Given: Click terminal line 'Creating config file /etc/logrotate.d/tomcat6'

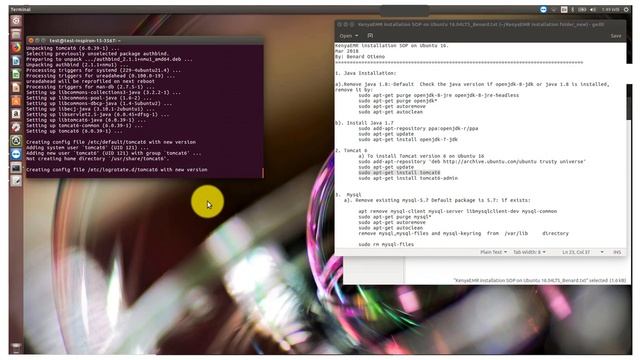Looking at the screenshot, I should 117,169.
